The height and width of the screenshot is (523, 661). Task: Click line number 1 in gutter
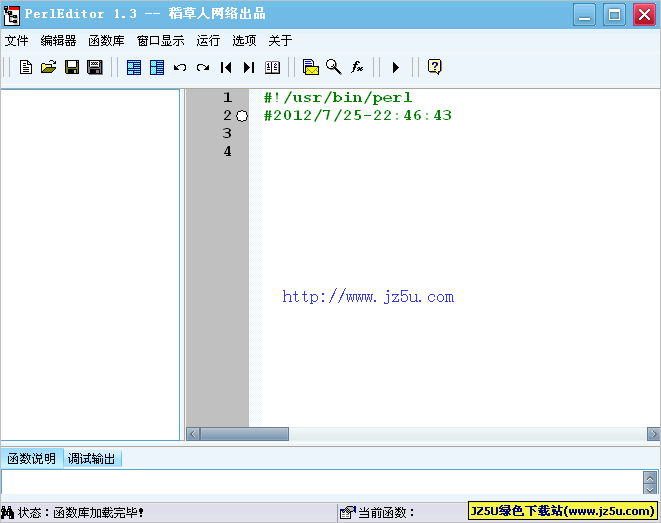click(228, 98)
